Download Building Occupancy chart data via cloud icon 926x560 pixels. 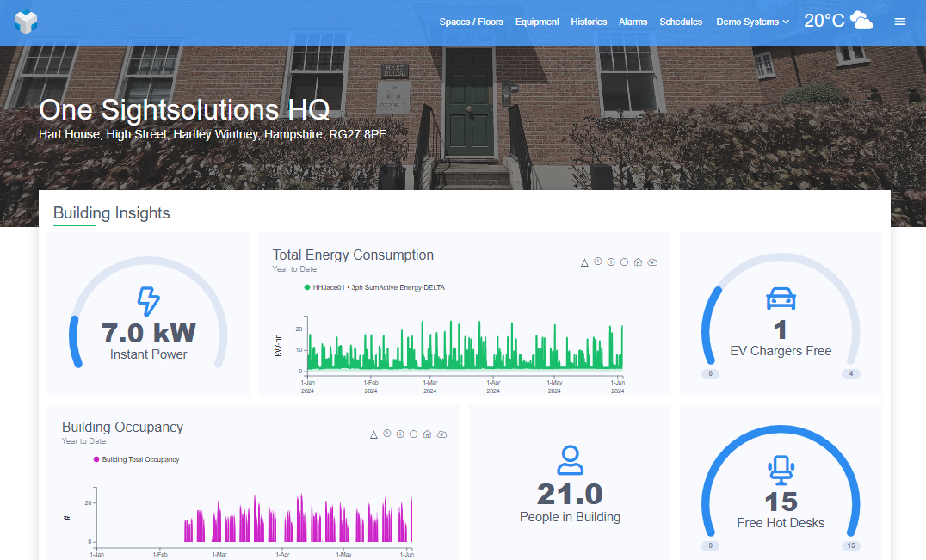pos(441,434)
